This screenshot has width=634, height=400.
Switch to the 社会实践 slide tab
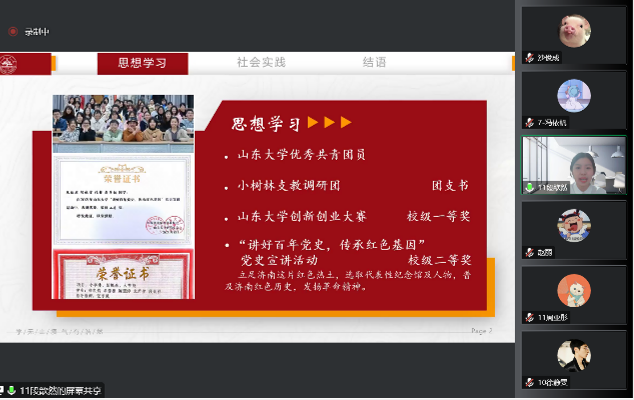pos(261,62)
